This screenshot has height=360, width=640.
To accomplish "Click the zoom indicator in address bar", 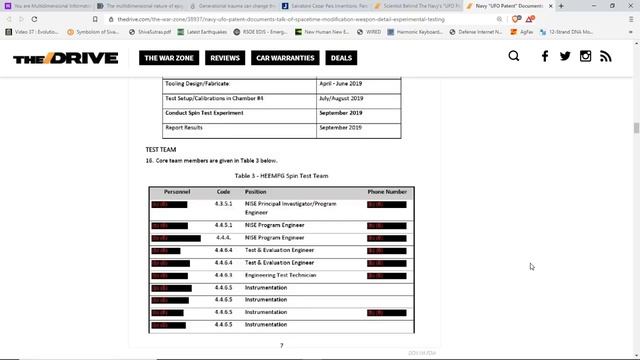I will tap(499, 19).
